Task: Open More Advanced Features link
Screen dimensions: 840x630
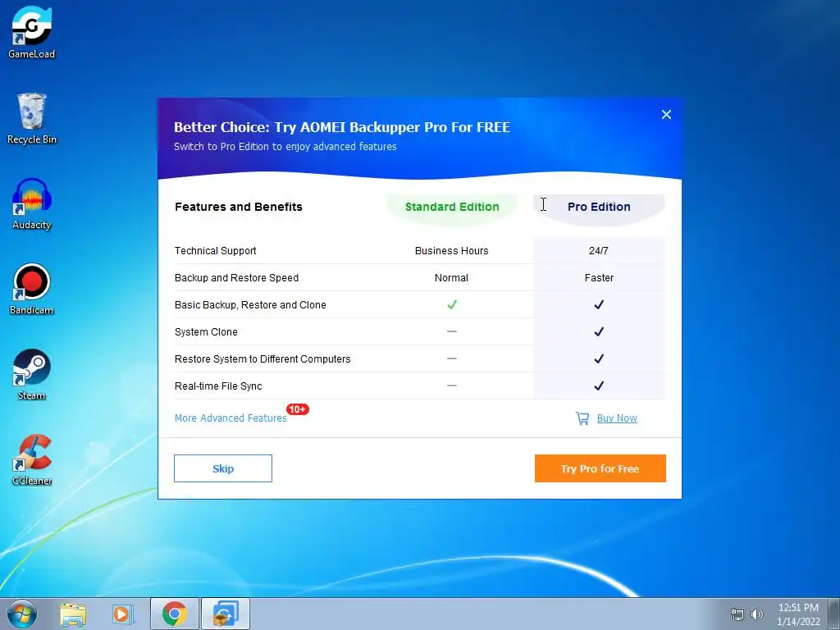Action: pos(231,418)
